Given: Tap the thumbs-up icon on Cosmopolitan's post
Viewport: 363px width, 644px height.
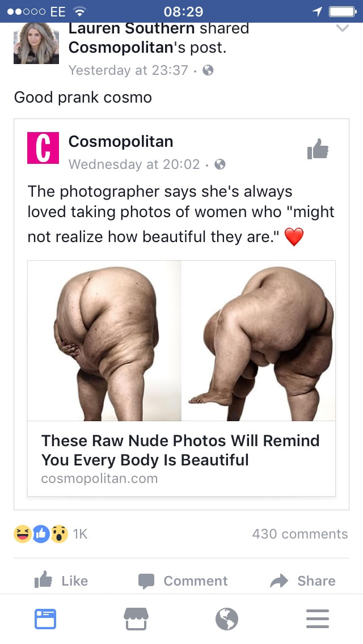Looking at the screenshot, I should 318,149.
